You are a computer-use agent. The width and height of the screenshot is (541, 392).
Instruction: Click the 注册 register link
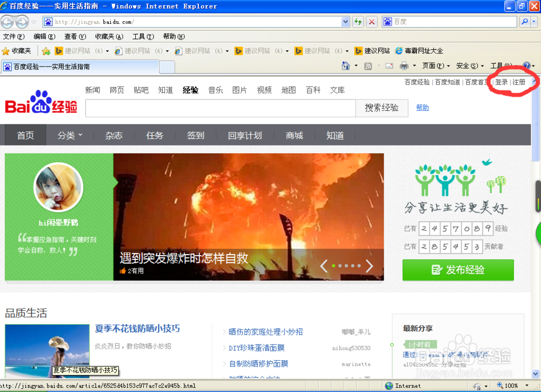519,82
